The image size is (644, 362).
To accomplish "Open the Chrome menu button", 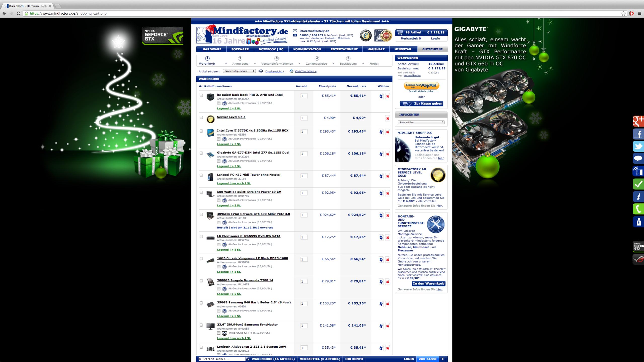I will pyautogui.click(x=639, y=14).
